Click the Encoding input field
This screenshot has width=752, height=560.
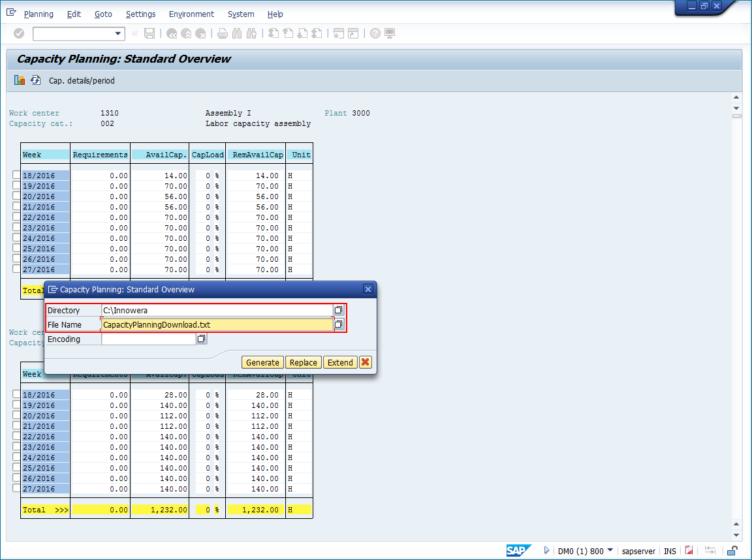[x=148, y=339]
